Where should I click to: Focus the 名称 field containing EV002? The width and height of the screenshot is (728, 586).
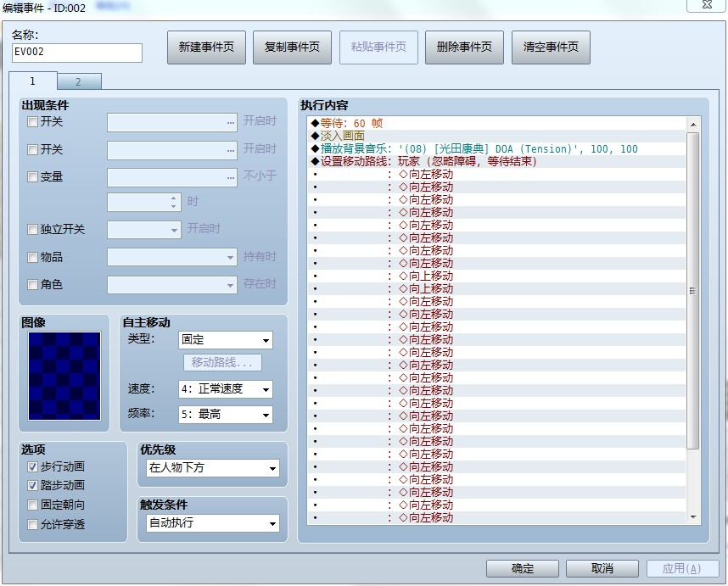(x=77, y=53)
